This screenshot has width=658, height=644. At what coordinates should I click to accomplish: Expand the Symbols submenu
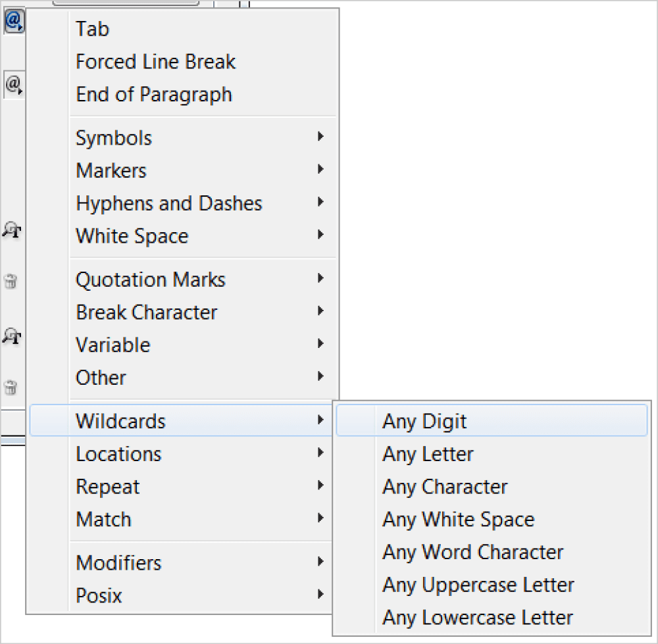(114, 138)
